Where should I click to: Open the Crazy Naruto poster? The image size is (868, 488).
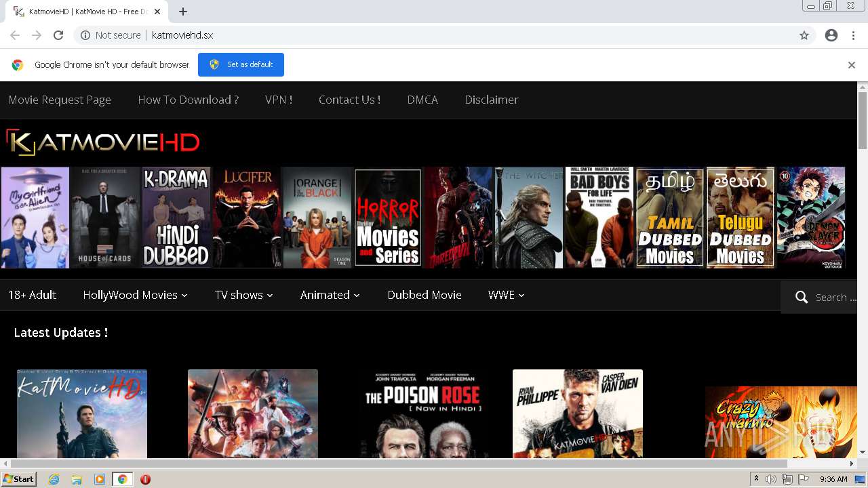pos(781,422)
